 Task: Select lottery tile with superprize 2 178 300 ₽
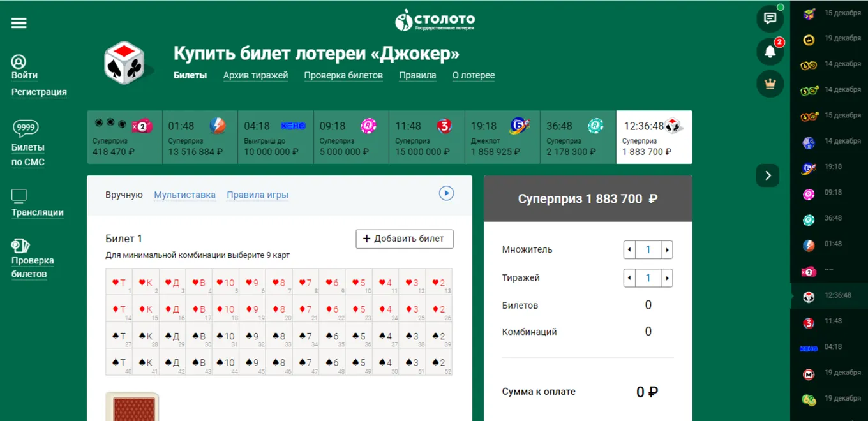point(578,137)
